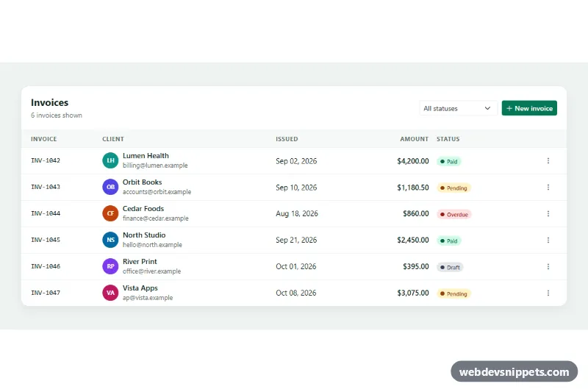Screen dimensions: 588x392
Task: Click email accounts@orbit.example
Action: [157, 192]
